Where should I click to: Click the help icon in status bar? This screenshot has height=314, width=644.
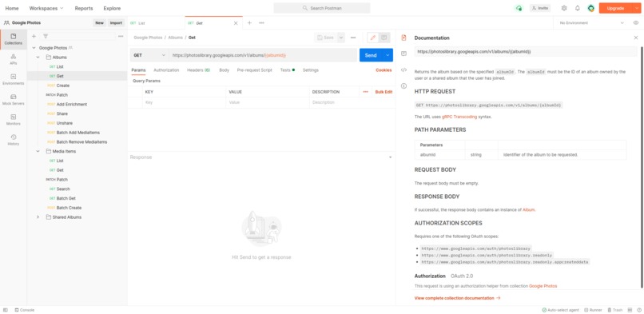pyautogui.click(x=638, y=310)
